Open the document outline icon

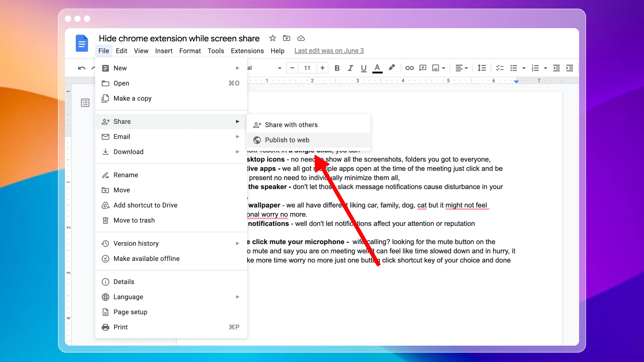tap(85, 103)
